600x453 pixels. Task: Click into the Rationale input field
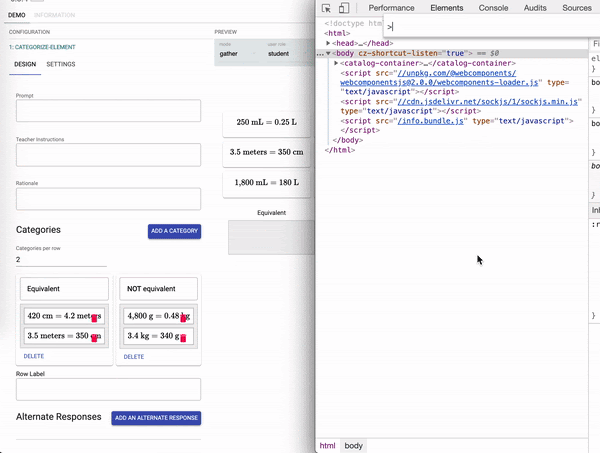point(108,199)
